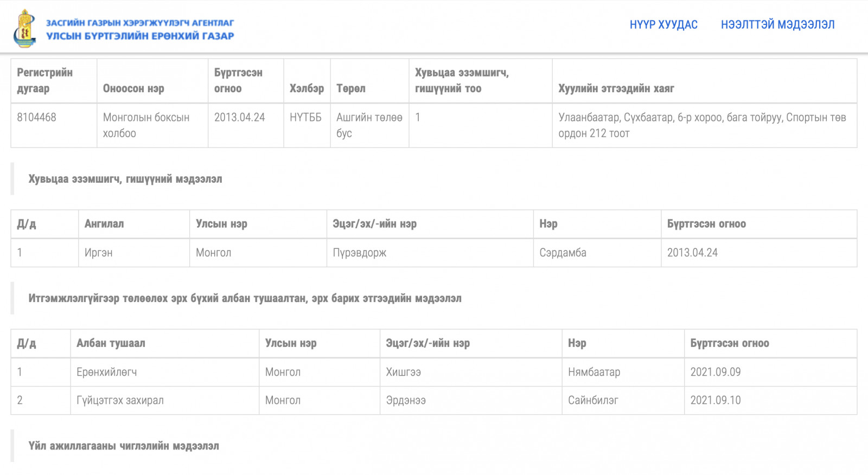This screenshot has height=475, width=868.
Task: Select the legal address cell with Улаанбаатар
Action: [705, 125]
